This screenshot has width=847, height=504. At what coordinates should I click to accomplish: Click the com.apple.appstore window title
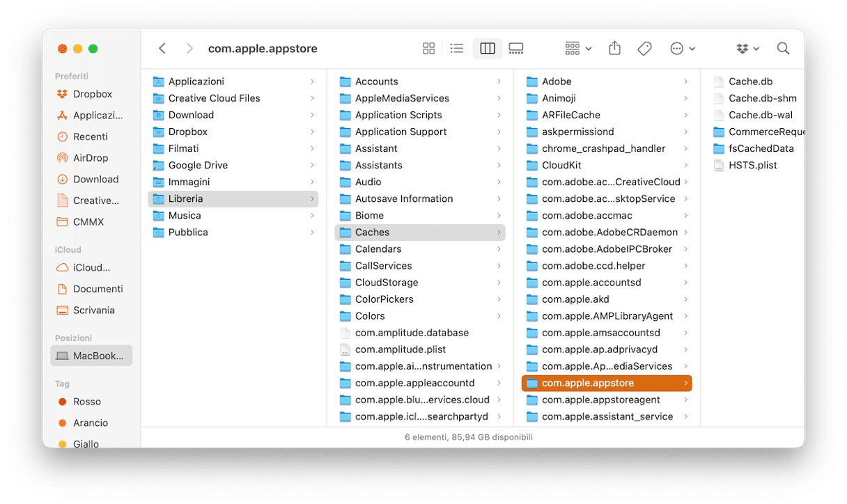pyautogui.click(x=263, y=49)
